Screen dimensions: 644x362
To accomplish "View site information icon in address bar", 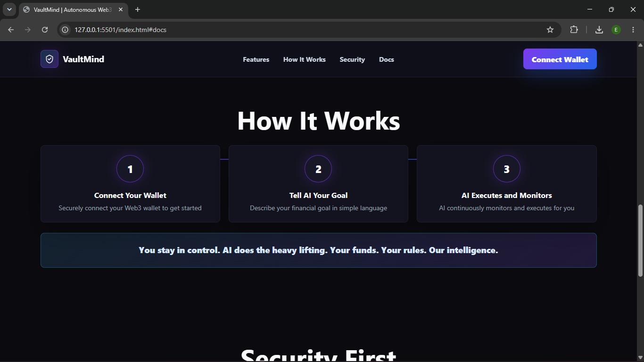I will [66, 30].
